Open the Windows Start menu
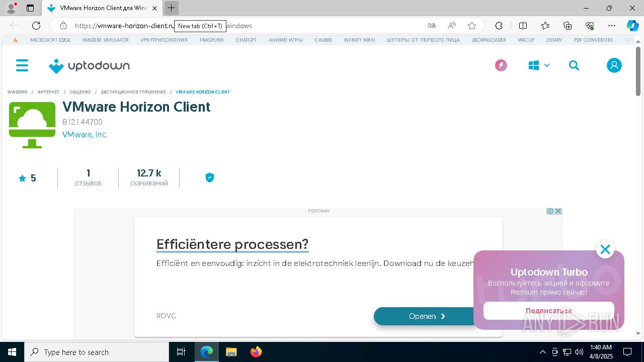The height and width of the screenshot is (362, 644). 12,352
